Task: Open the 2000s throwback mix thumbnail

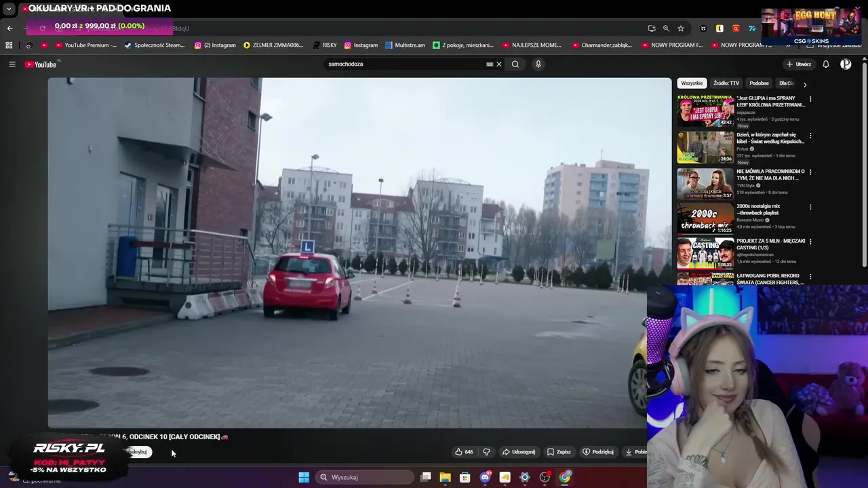Action: (705, 218)
